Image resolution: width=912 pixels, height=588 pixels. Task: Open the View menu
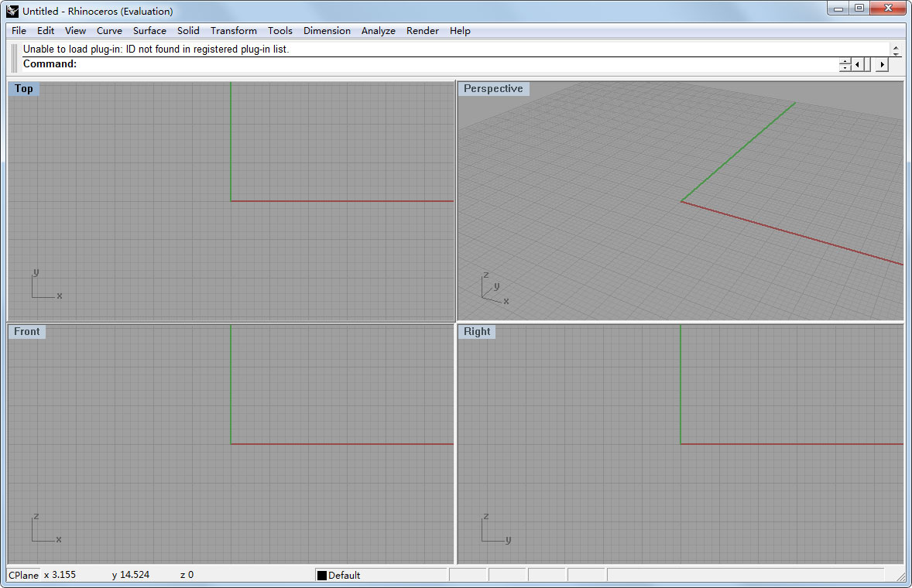75,31
